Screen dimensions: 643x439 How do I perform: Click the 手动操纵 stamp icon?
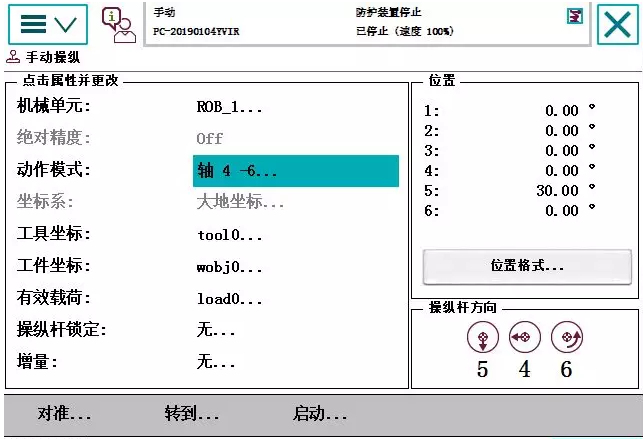point(13,57)
